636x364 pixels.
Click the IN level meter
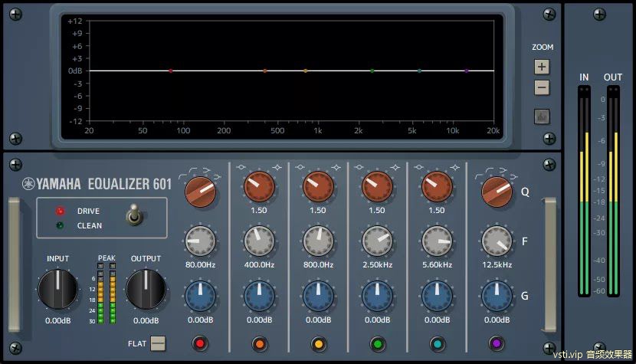tap(584, 191)
